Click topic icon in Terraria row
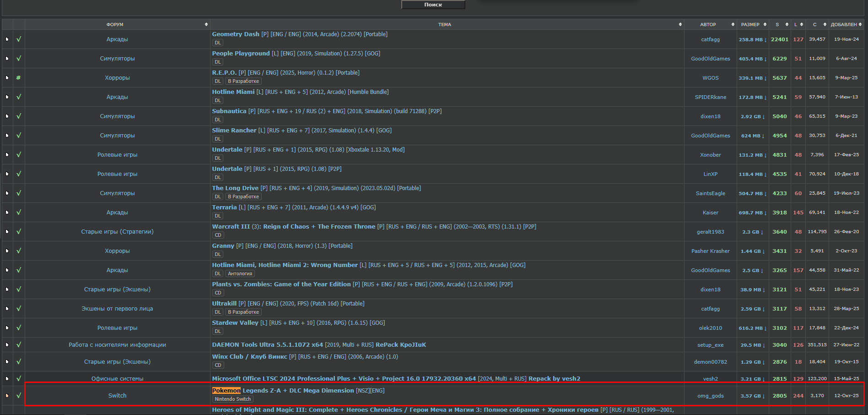The height and width of the screenshot is (415, 868). [x=7, y=213]
